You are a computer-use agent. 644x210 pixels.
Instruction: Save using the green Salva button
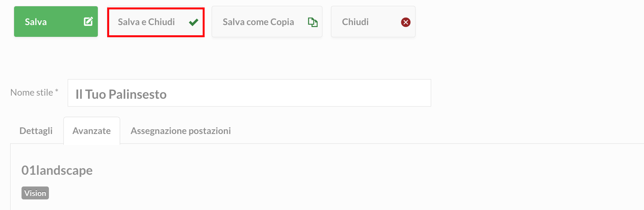(56, 22)
